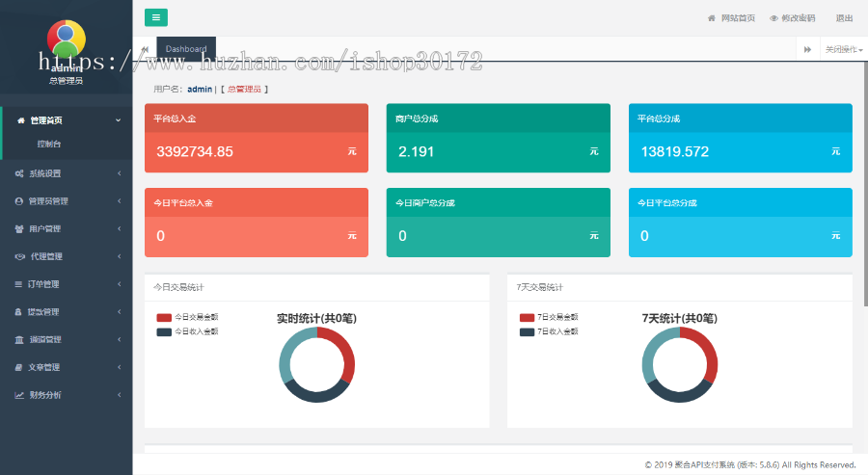868x475 pixels.
Task: Toggle 7日交易金额 legend in 7-day chart
Action: tap(549, 317)
